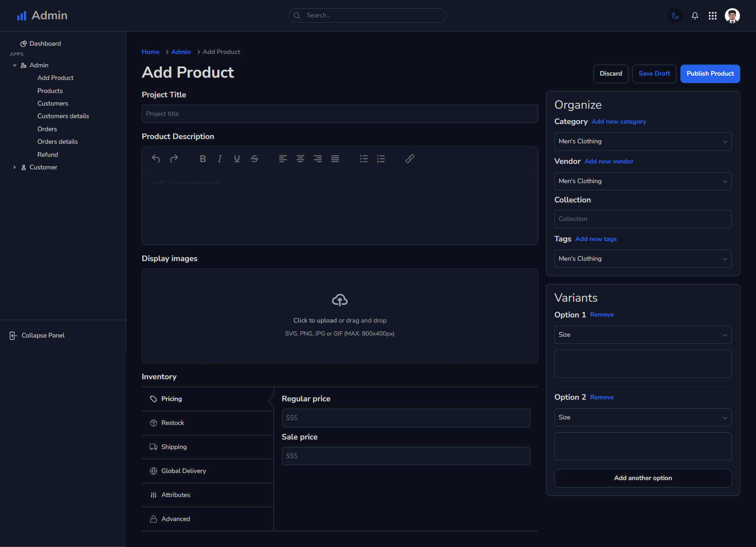Open Orders details in sidebar
The width and height of the screenshot is (756, 547).
tap(57, 142)
